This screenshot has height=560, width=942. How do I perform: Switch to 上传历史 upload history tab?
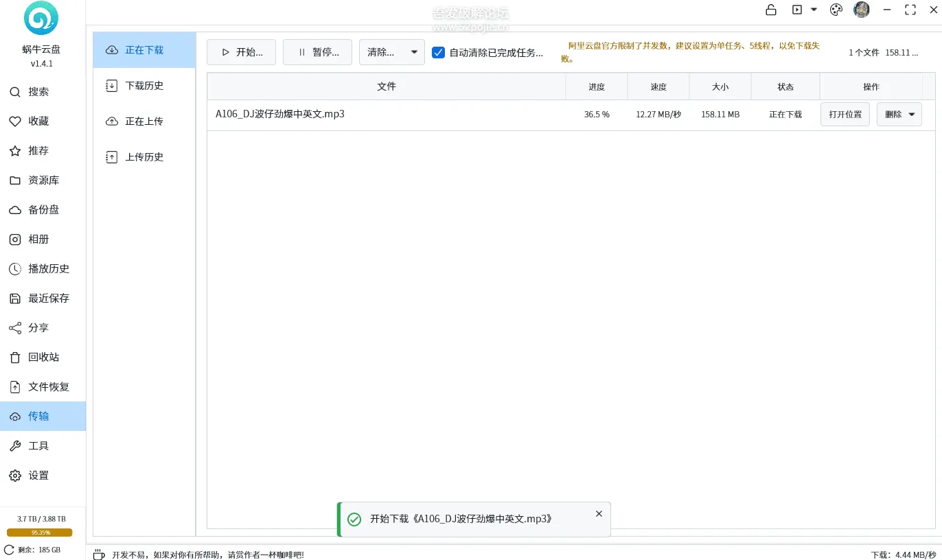click(x=144, y=157)
